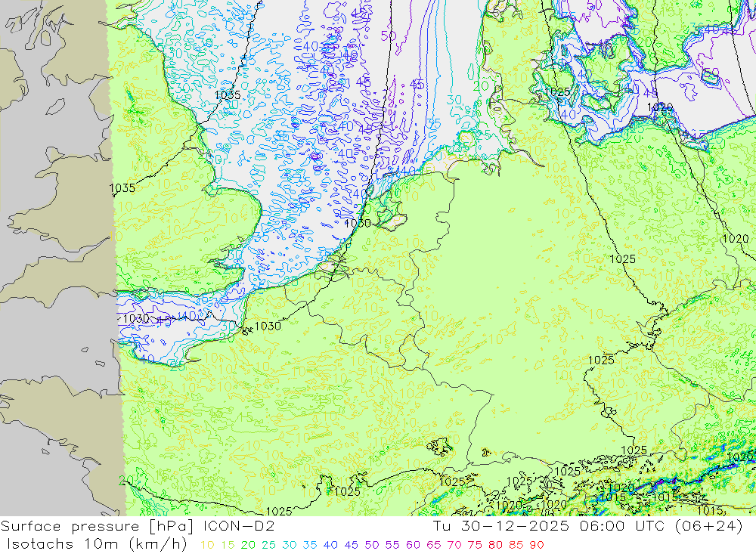This screenshot has height=554, width=756.
Task: Select the purple 50 value in isotachs legend
Action: (372, 546)
